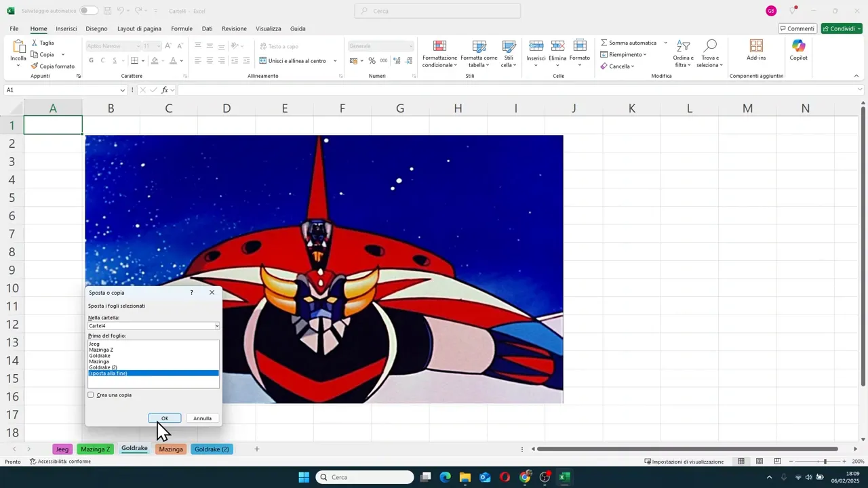Select the Jeeg sheet tab

pos(62,449)
